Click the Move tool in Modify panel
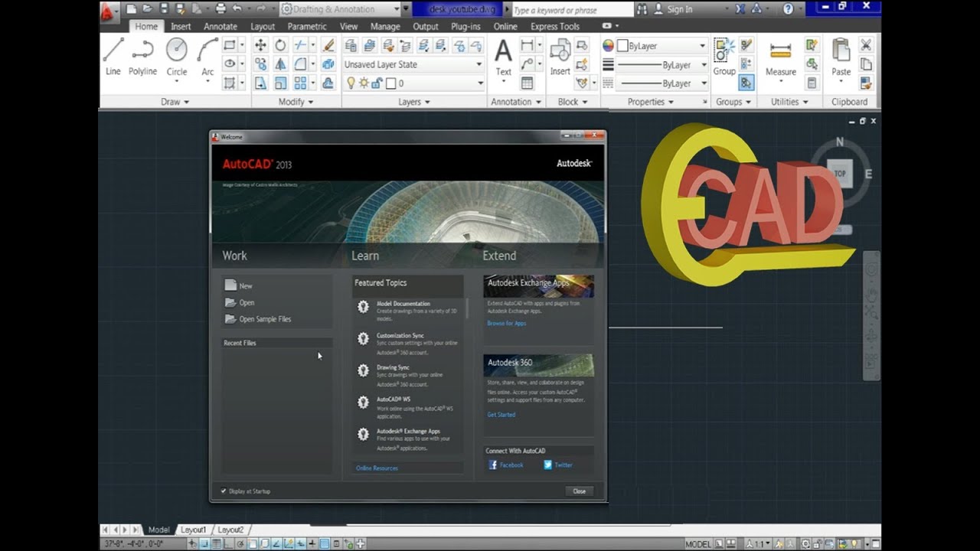980x551 pixels. pos(260,45)
